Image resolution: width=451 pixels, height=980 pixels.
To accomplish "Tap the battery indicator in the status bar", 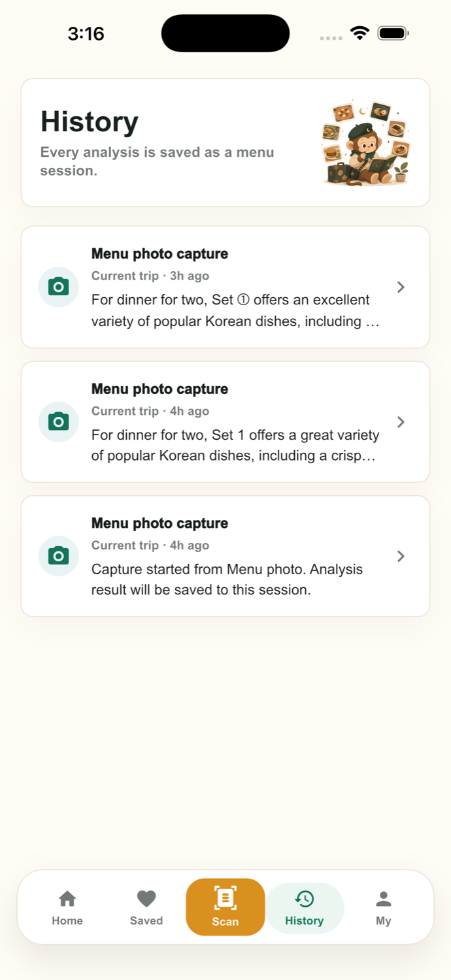I will click(x=393, y=33).
